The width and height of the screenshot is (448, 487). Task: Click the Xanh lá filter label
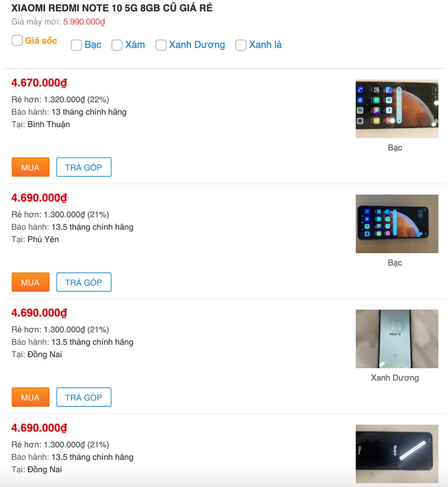tap(265, 45)
